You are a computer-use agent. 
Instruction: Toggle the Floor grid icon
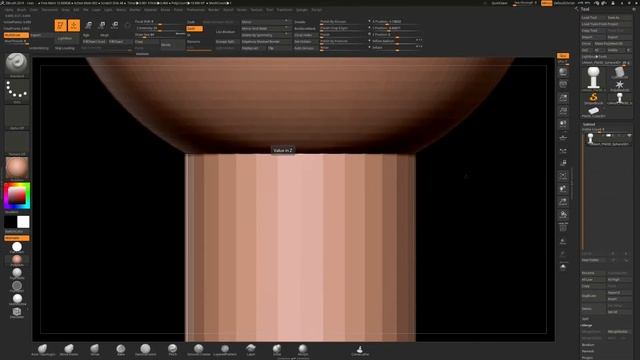pyautogui.click(x=563, y=137)
